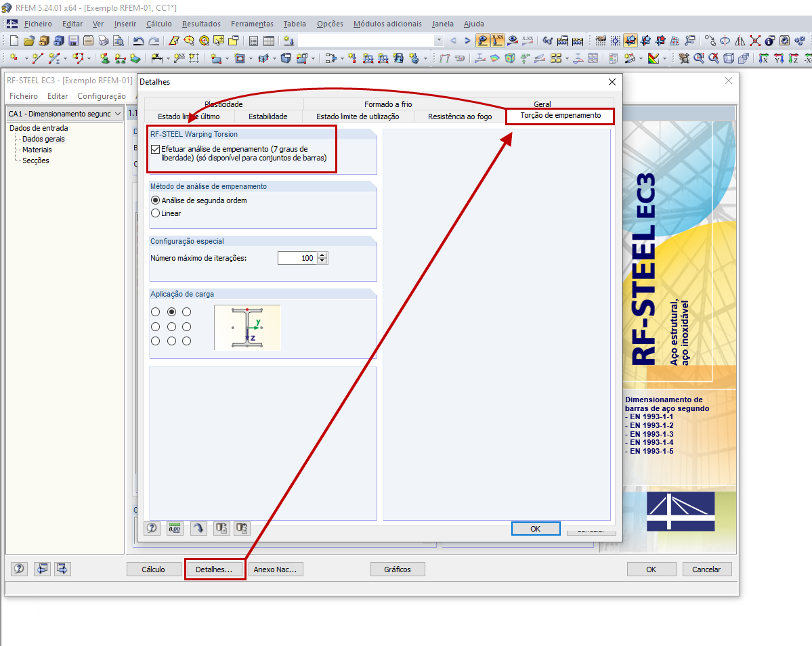Select Secções in the input data tree

(x=36, y=160)
